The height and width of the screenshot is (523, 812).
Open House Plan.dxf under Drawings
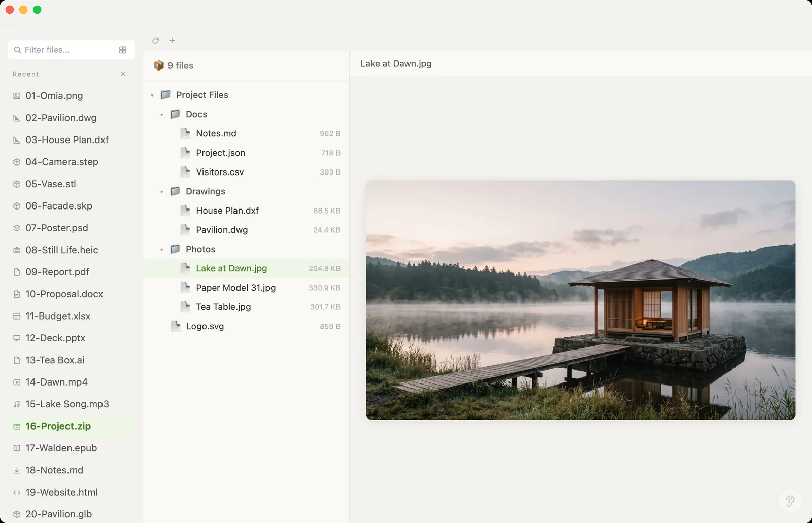click(246, 211)
